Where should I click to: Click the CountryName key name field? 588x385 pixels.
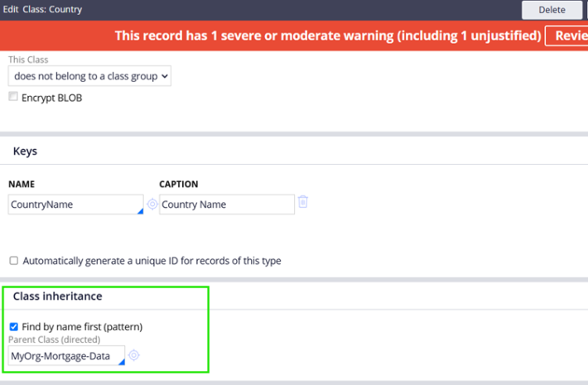coord(73,205)
